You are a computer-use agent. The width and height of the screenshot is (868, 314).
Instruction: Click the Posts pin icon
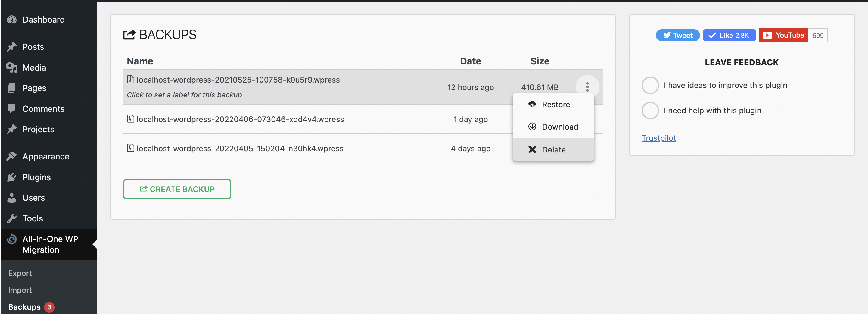(12, 46)
